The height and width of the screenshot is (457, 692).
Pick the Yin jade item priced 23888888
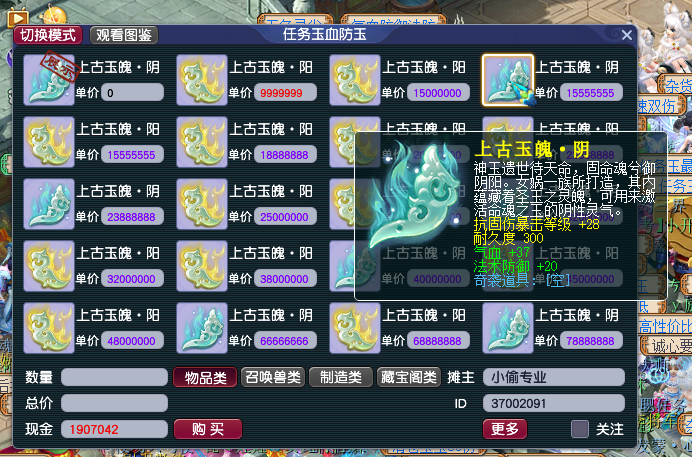tap(49, 204)
